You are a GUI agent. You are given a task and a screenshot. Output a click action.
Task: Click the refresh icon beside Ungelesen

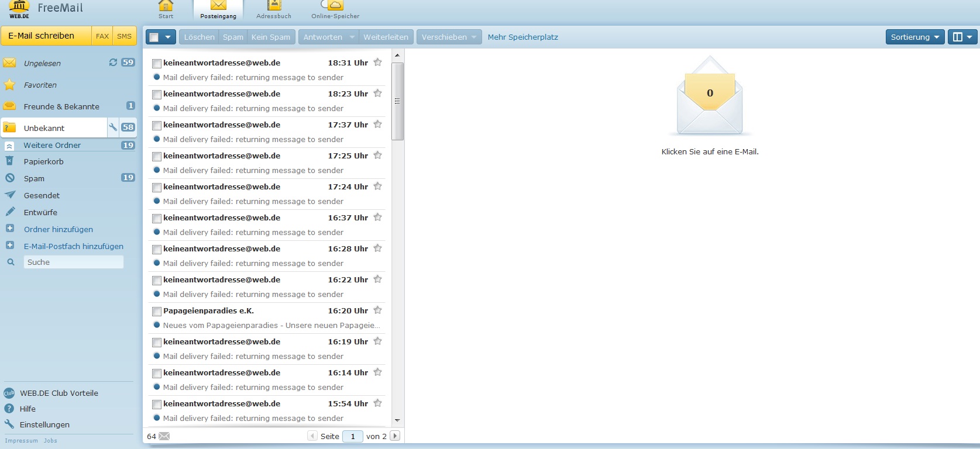[x=113, y=62]
